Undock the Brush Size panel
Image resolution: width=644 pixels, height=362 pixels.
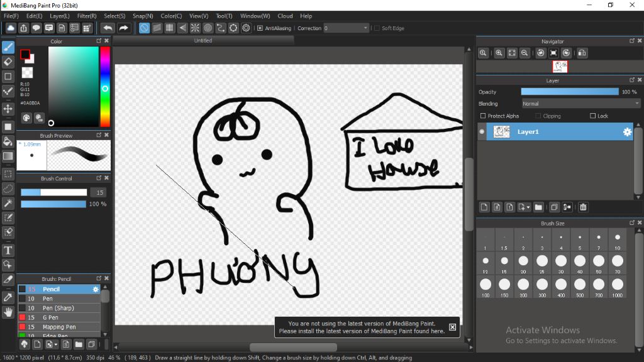point(632,223)
